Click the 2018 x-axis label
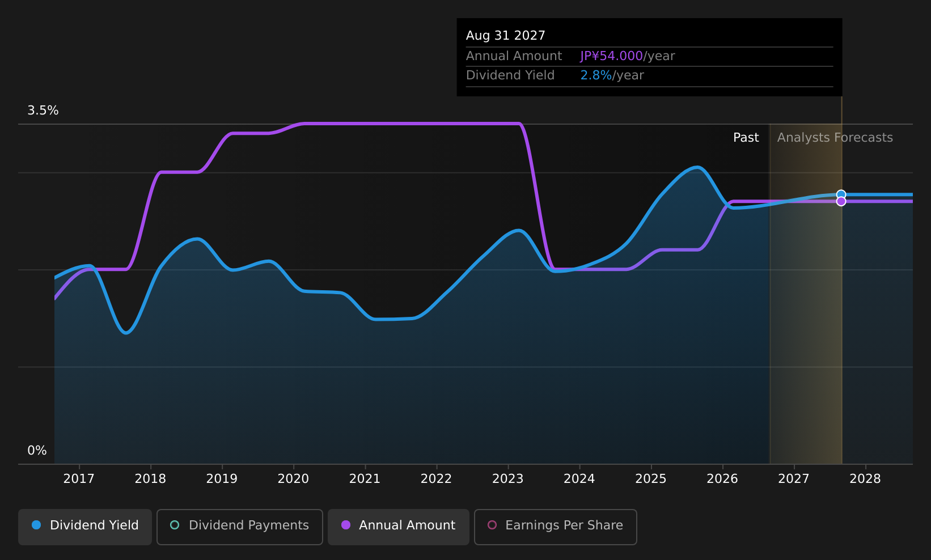Image resolution: width=931 pixels, height=560 pixels. click(x=150, y=479)
